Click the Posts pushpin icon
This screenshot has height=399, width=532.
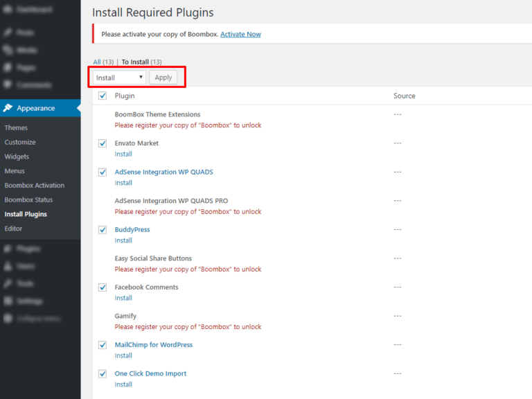[8, 33]
